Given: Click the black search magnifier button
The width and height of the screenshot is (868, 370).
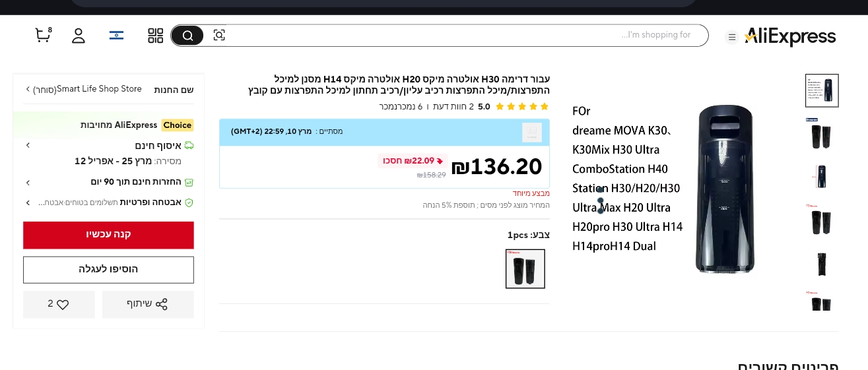Looking at the screenshot, I should click(x=187, y=36).
